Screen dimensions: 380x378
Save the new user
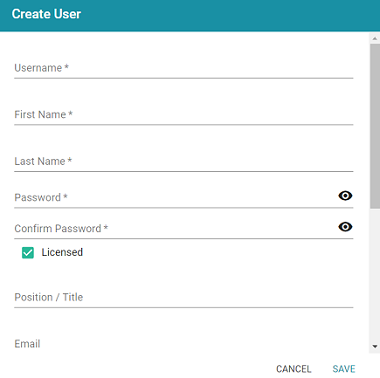coord(344,369)
